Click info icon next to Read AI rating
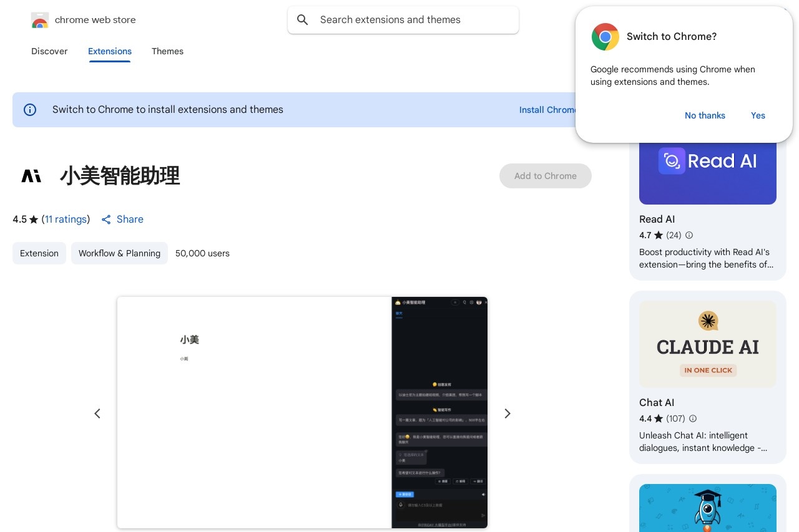This screenshot has height=532, width=799. 689,235
